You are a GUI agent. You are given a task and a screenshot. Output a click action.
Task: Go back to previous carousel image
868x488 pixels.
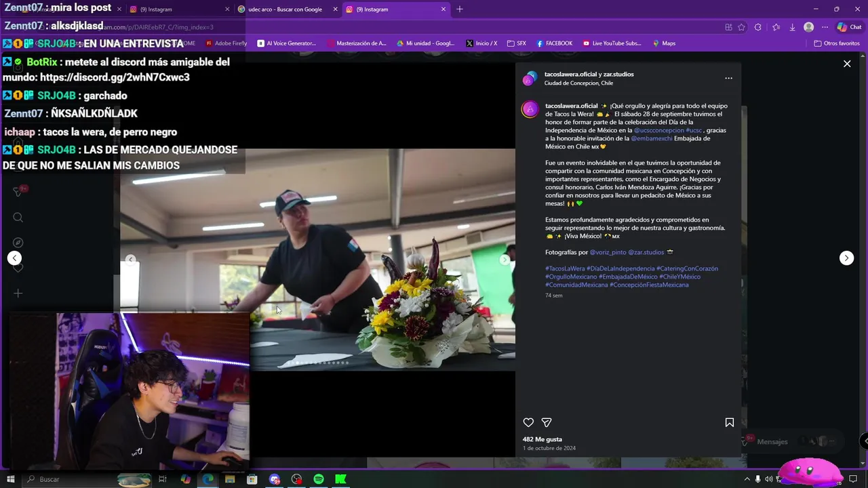tap(131, 260)
